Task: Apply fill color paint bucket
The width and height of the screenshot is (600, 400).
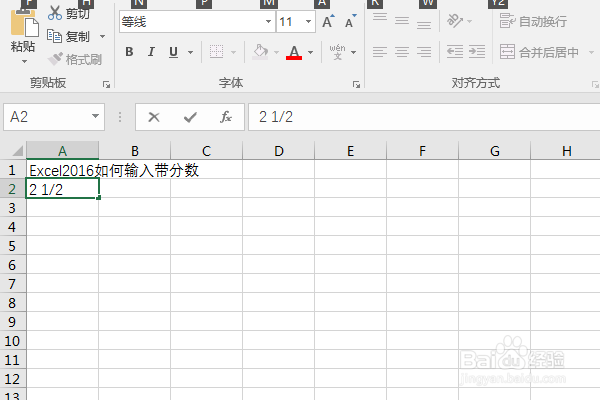Action: coord(260,52)
